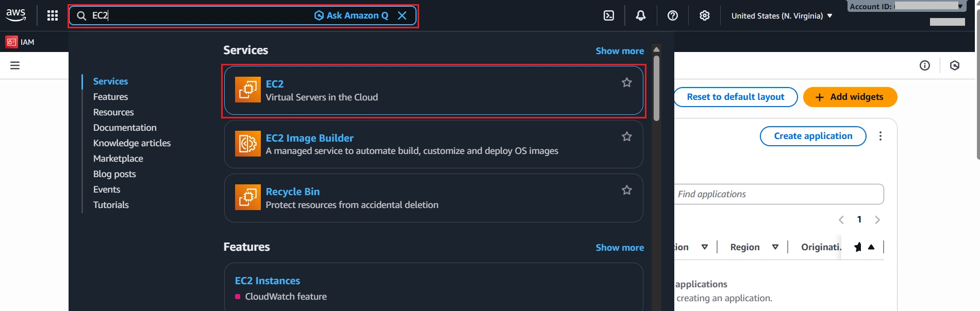Open the services grid menu icon
The height and width of the screenshot is (311, 980).
coord(53,15)
